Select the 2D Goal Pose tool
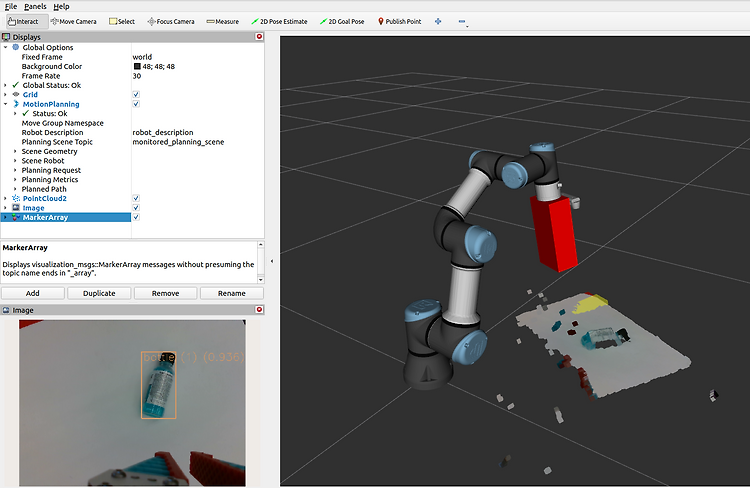 tap(342, 22)
